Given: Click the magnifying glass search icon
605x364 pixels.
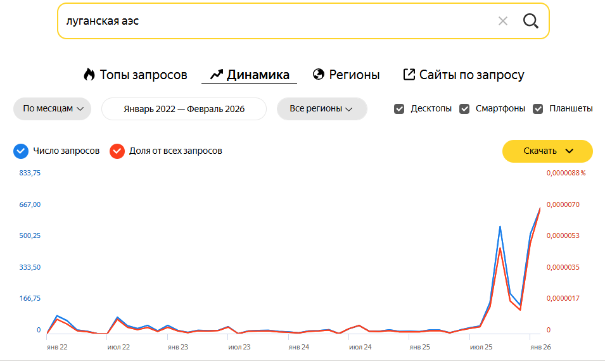Looking at the screenshot, I should point(530,21).
